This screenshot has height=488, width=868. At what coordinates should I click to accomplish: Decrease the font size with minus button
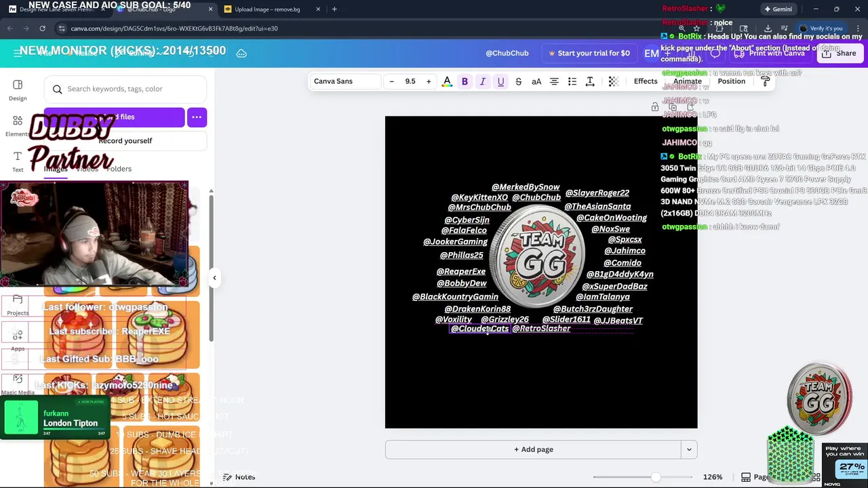[391, 81]
